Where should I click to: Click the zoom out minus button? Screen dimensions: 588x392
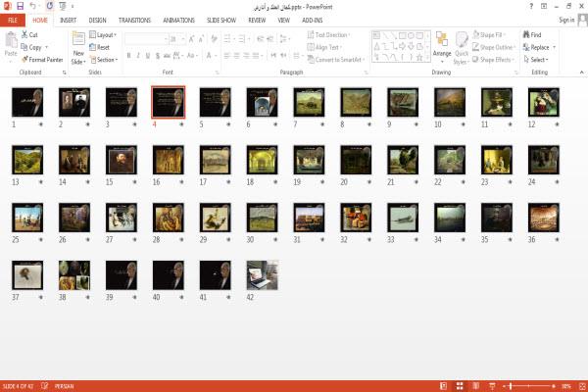[505, 386]
